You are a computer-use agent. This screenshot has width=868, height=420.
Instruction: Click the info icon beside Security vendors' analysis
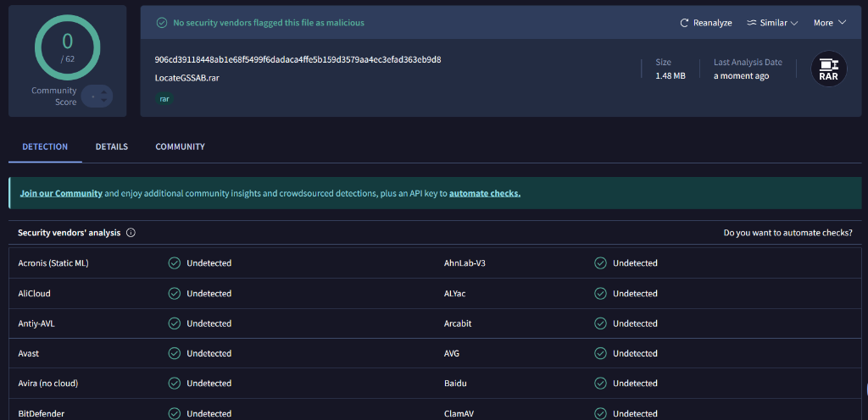(131, 233)
